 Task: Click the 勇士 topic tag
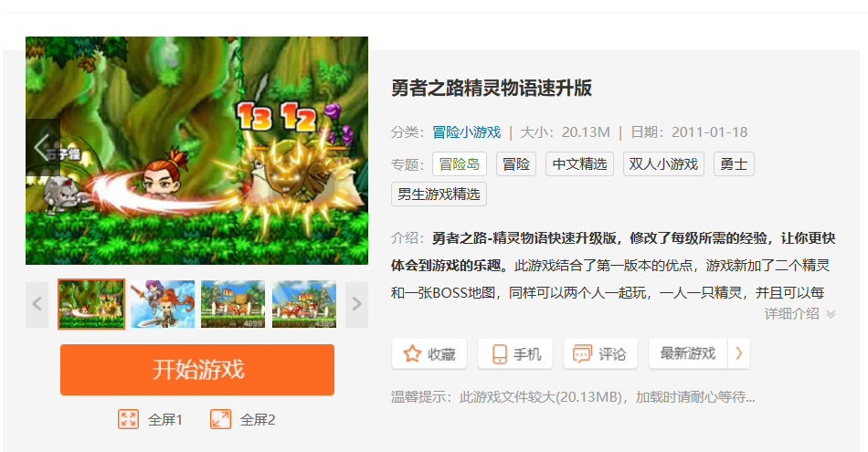[x=734, y=163]
